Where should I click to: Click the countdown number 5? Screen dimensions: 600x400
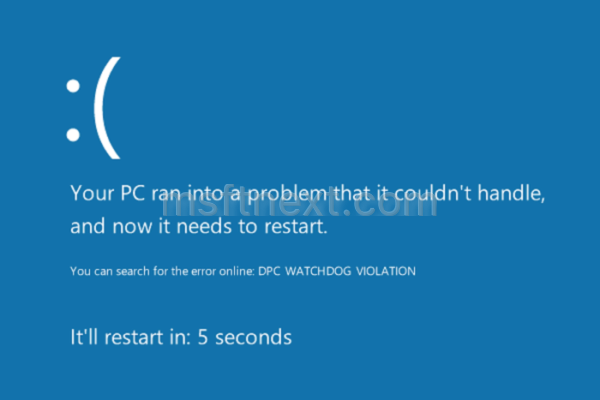click(203, 337)
